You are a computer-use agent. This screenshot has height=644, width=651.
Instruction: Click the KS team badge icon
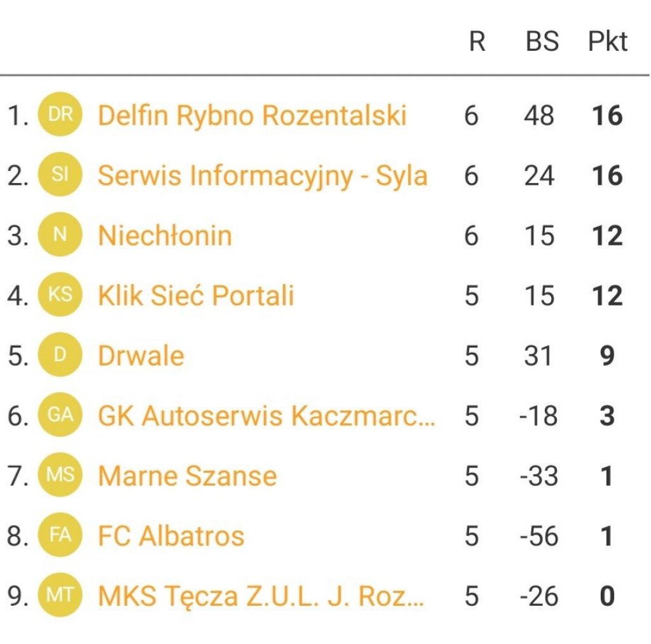(60, 295)
